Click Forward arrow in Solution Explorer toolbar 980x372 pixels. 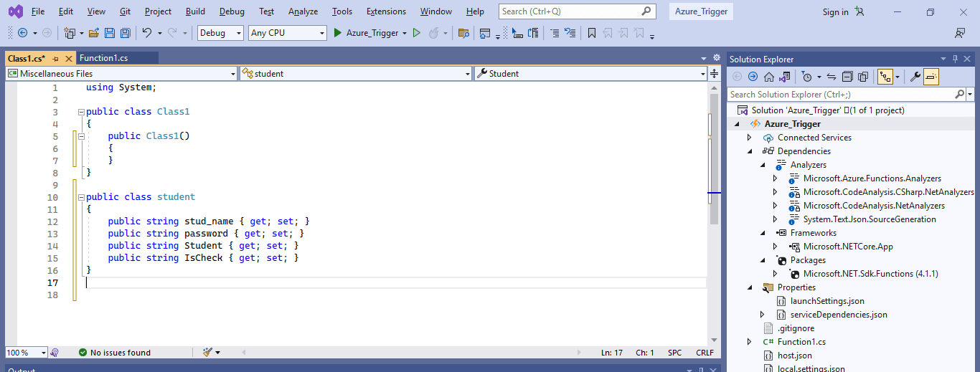click(753, 77)
